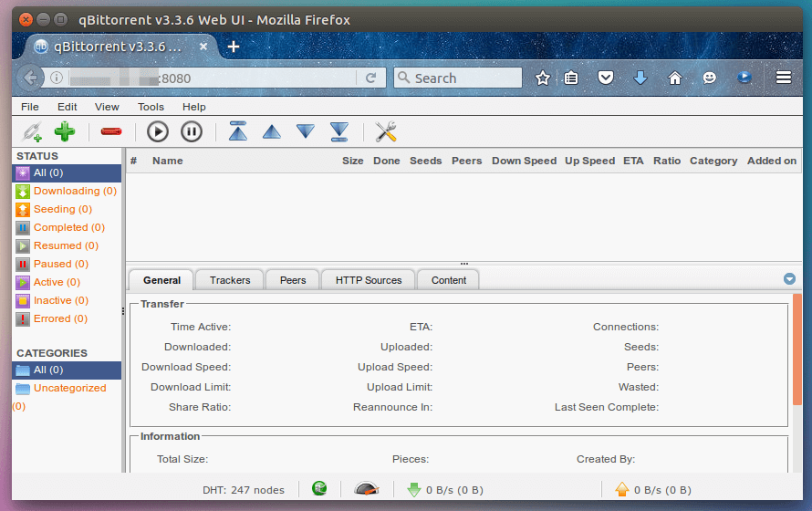Click the orange upload speed arrow icon

tap(622, 489)
